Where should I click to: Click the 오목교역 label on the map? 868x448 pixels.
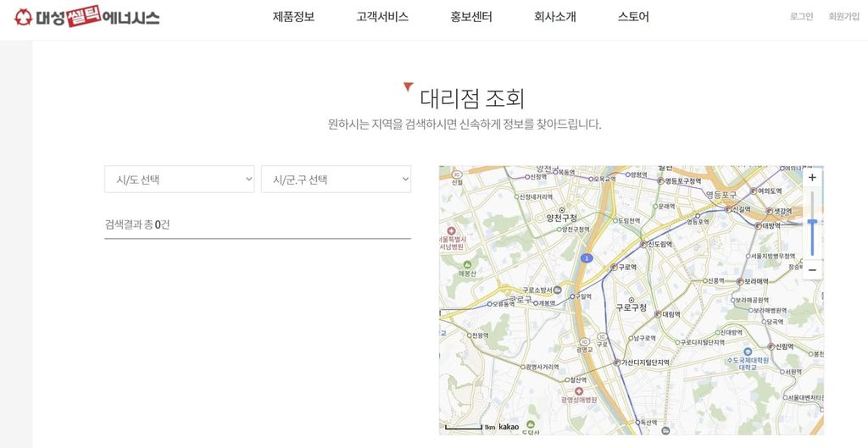[x=604, y=180]
